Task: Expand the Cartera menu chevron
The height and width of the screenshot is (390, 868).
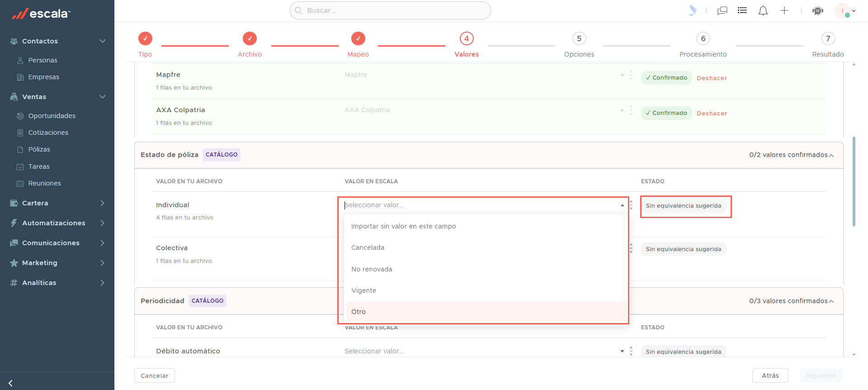Action: [103, 203]
